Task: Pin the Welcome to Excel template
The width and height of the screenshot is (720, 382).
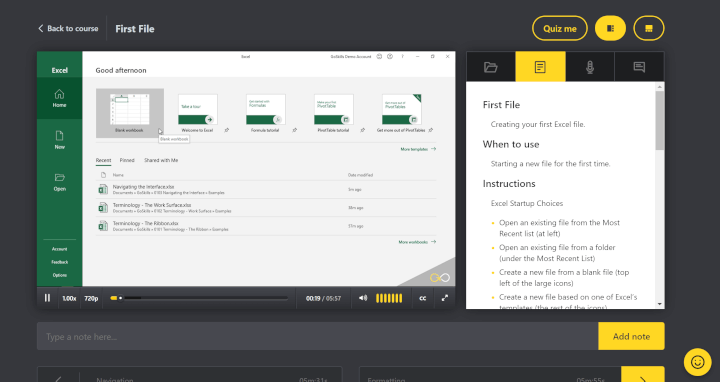Action: pyautogui.click(x=226, y=130)
